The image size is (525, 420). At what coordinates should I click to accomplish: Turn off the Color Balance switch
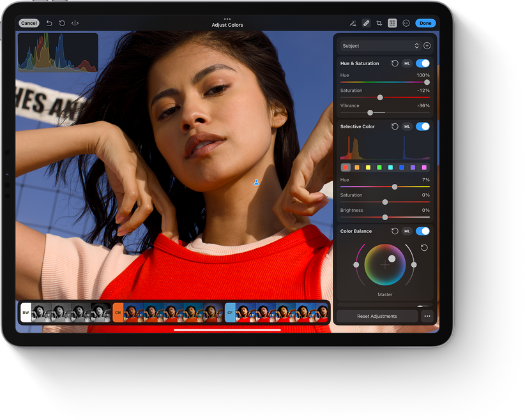pos(422,231)
